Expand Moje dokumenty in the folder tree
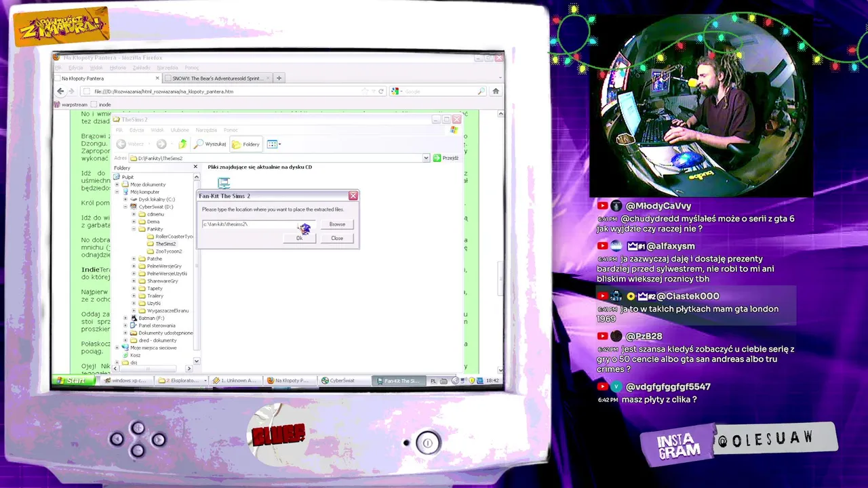 [x=117, y=184]
